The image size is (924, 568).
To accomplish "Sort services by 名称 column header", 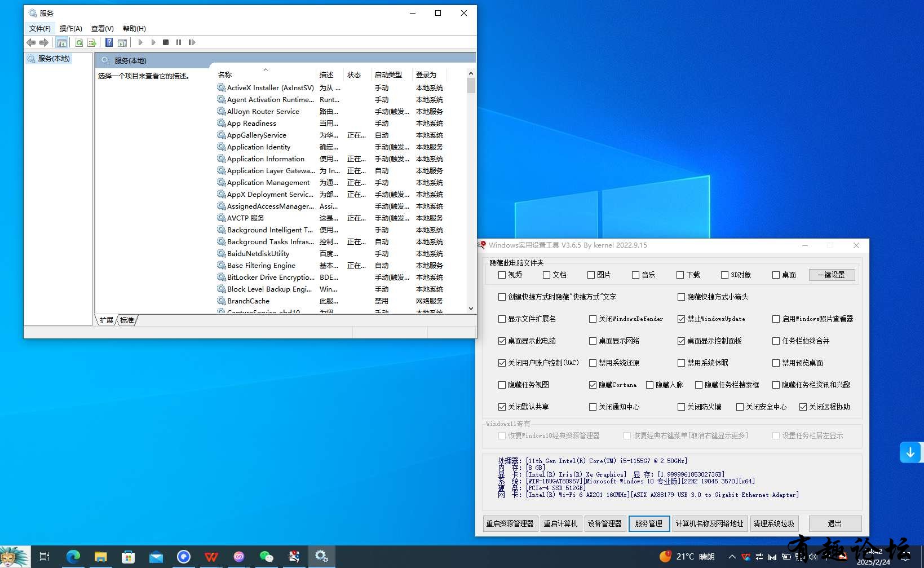I will (x=265, y=74).
